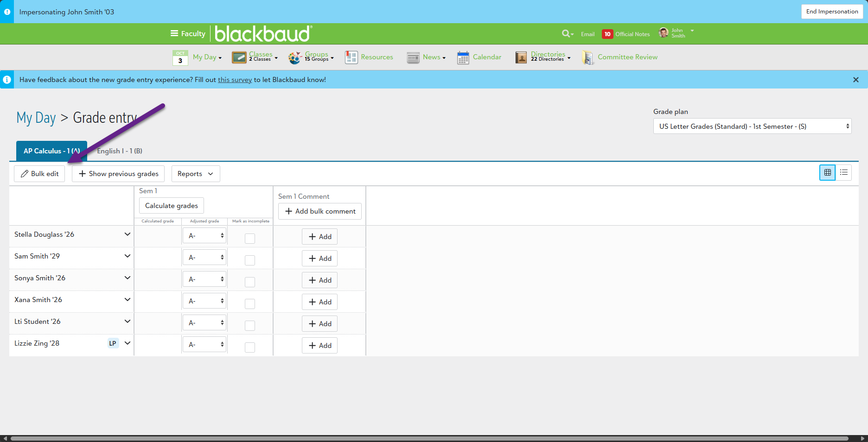Expand Stella Douglass row chevron
The image size is (868, 442).
click(x=127, y=234)
